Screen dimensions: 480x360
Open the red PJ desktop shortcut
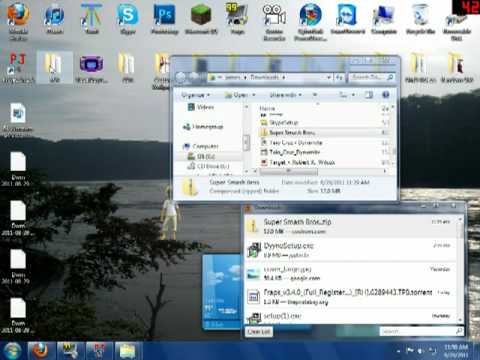(18, 68)
